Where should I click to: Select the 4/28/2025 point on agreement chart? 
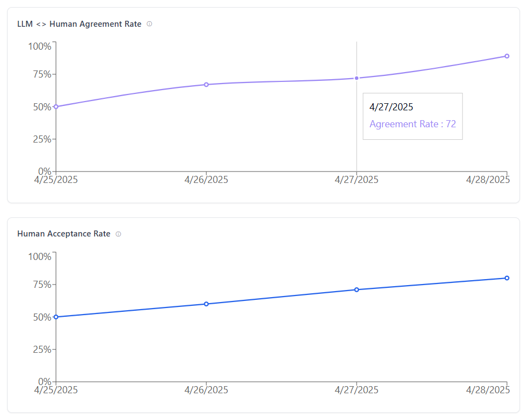(506, 56)
